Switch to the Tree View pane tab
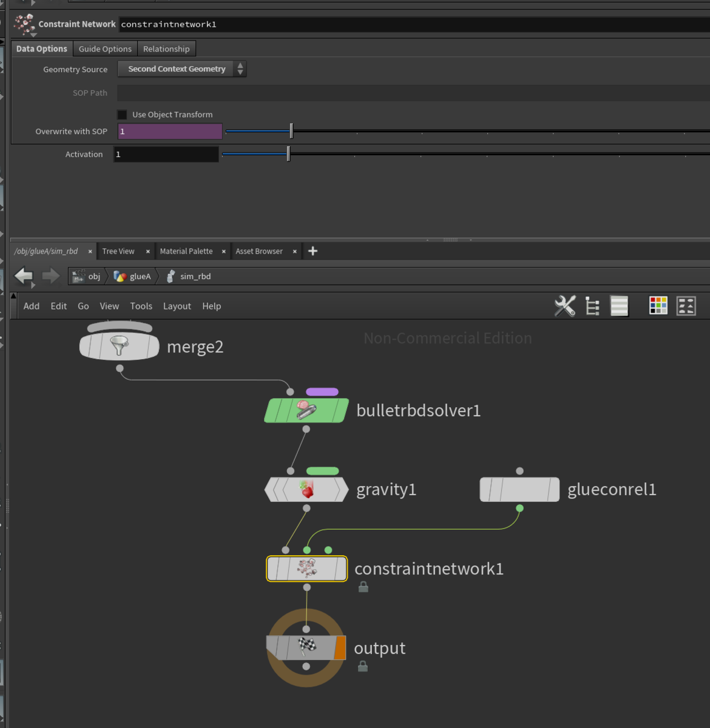This screenshot has width=710, height=728. click(118, 251)
